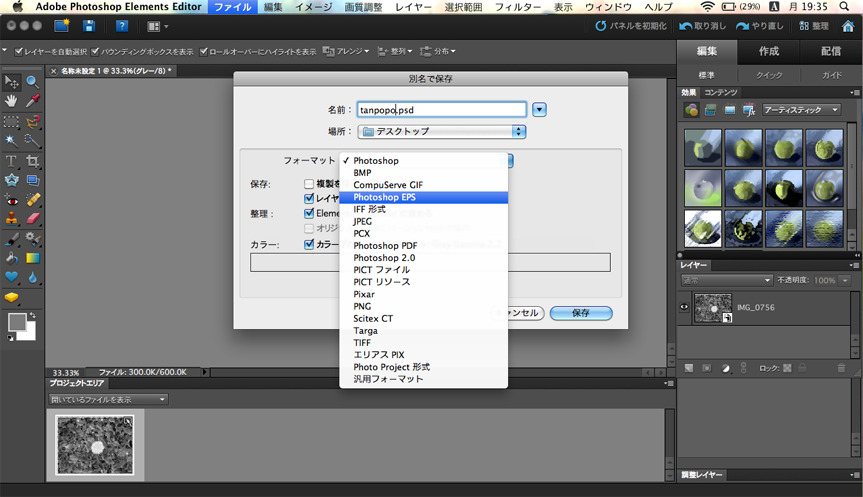Click the file name field tanpopo.psd

442,110
